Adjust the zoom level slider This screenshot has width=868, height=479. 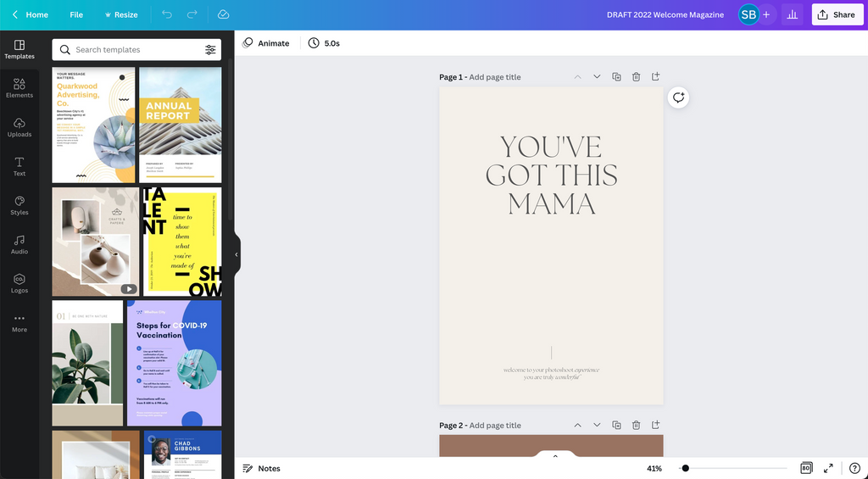(x=685, y=468)
